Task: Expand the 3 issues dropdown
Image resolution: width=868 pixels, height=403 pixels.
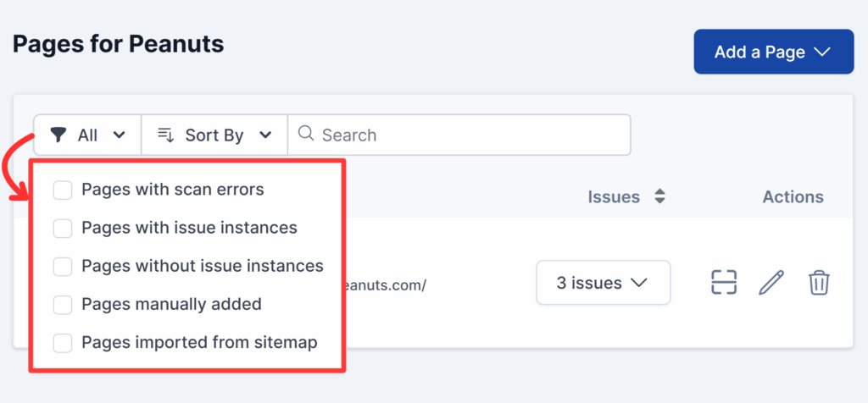Action: coord(603,283)
